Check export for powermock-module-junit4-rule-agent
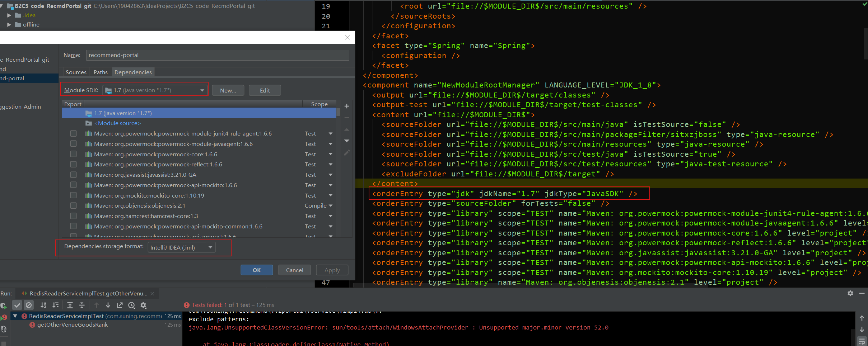This screenshot has width=868, height=346. point(74,133)
